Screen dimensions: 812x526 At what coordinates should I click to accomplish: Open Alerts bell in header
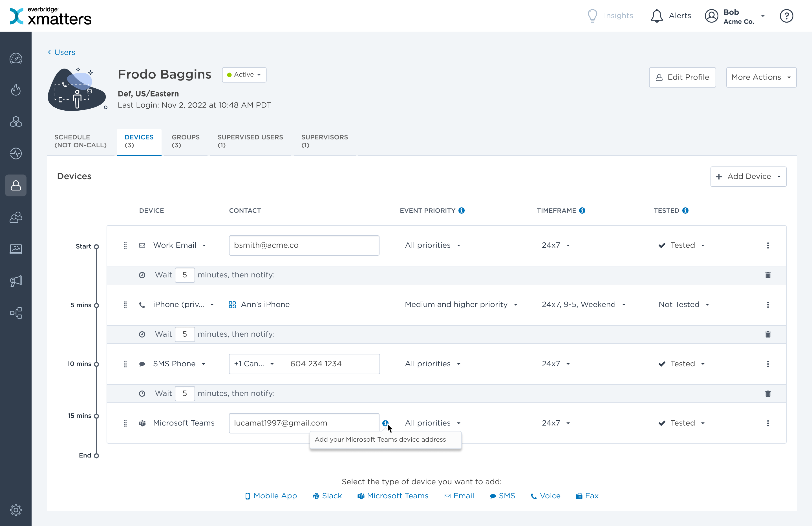pyautogui.click(x=670, y=16)
